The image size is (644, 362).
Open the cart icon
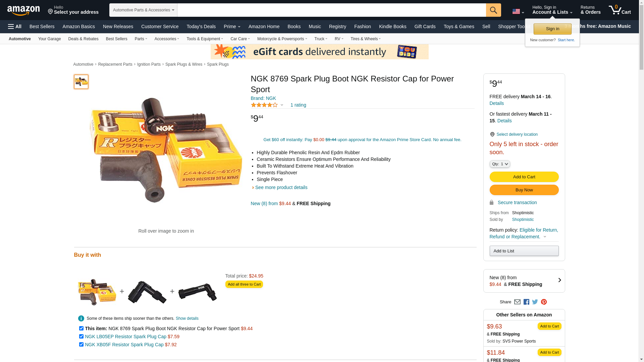pos(620,10)
